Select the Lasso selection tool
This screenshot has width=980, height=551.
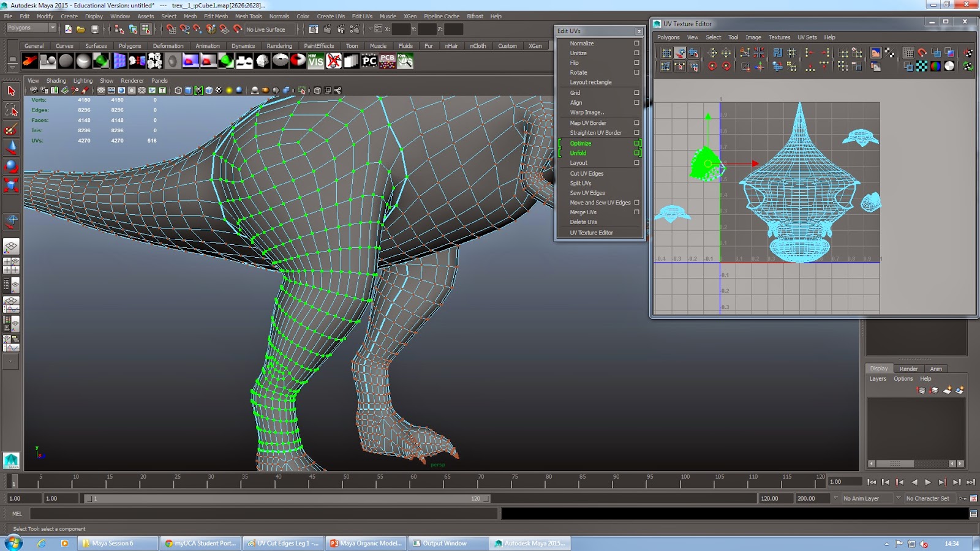[11, 110]
